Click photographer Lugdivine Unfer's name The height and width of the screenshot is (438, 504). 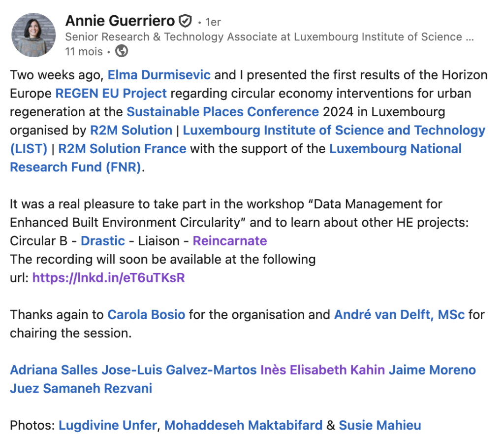107,425
